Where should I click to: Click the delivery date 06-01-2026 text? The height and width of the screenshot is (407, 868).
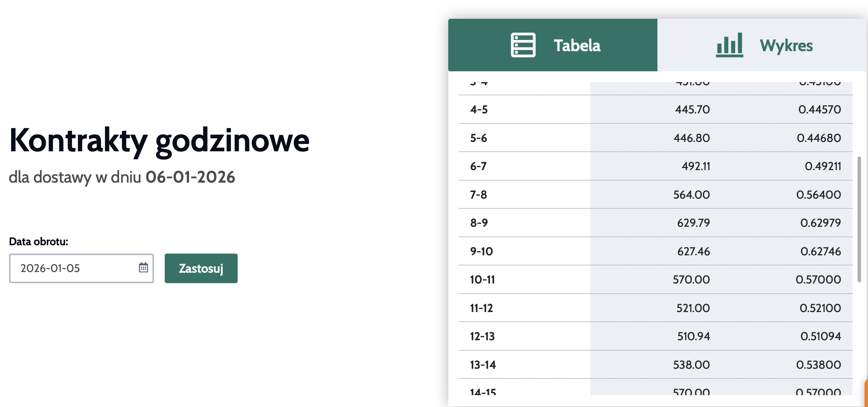[190, 177]
